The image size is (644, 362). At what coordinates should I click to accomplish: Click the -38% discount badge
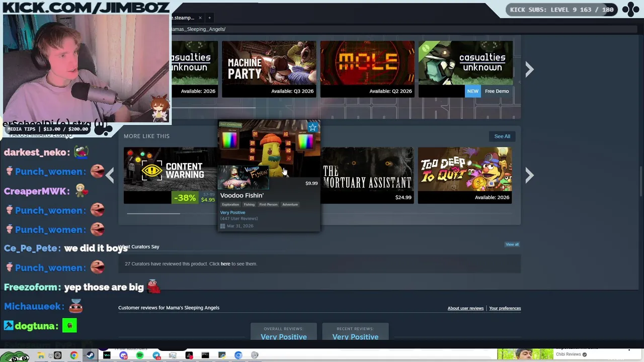(x=185, y=198)
